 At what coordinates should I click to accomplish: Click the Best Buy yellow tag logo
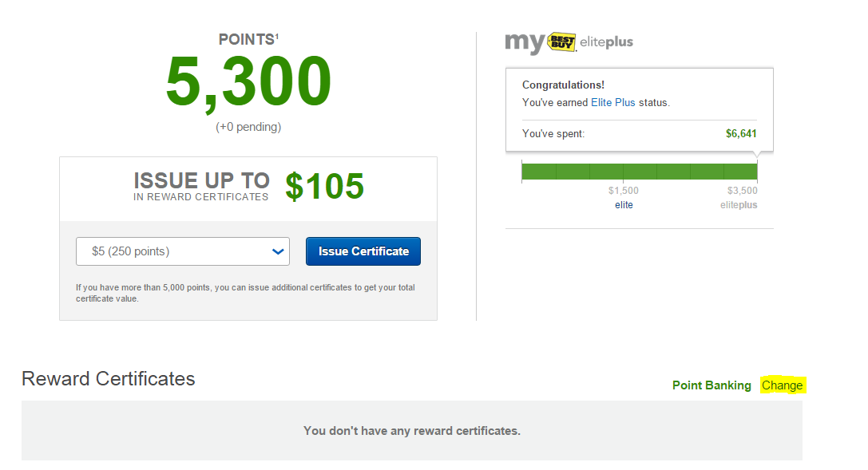pos(562,41)
